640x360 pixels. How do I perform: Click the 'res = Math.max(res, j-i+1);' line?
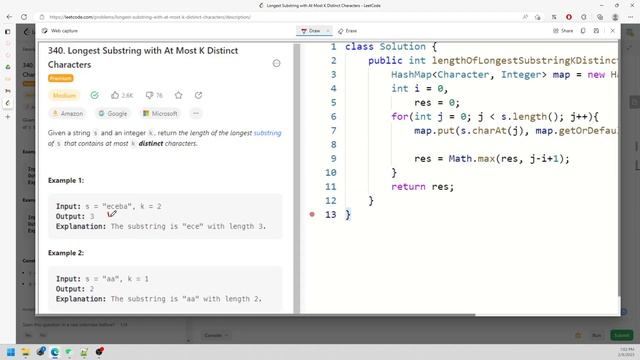point(491,159)
